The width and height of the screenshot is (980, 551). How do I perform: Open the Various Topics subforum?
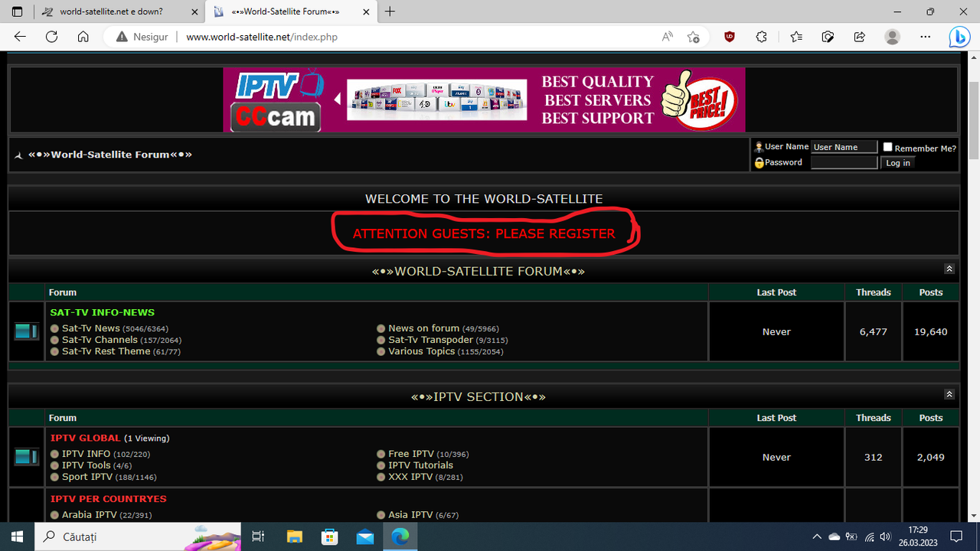(422, 351)
